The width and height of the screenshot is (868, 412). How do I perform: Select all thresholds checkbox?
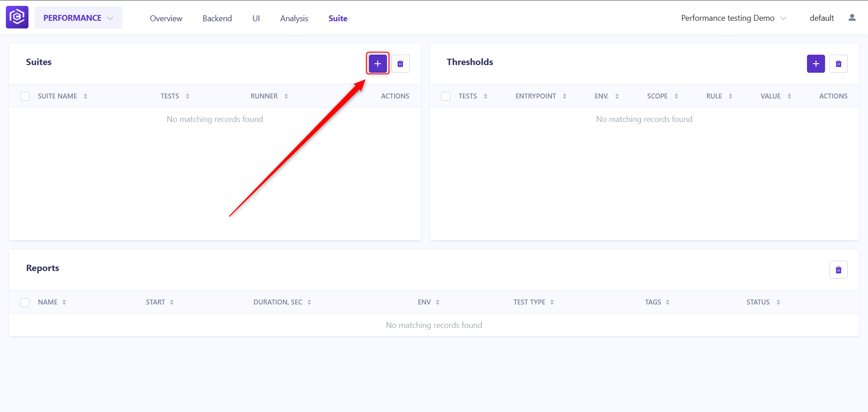(446, 96)
